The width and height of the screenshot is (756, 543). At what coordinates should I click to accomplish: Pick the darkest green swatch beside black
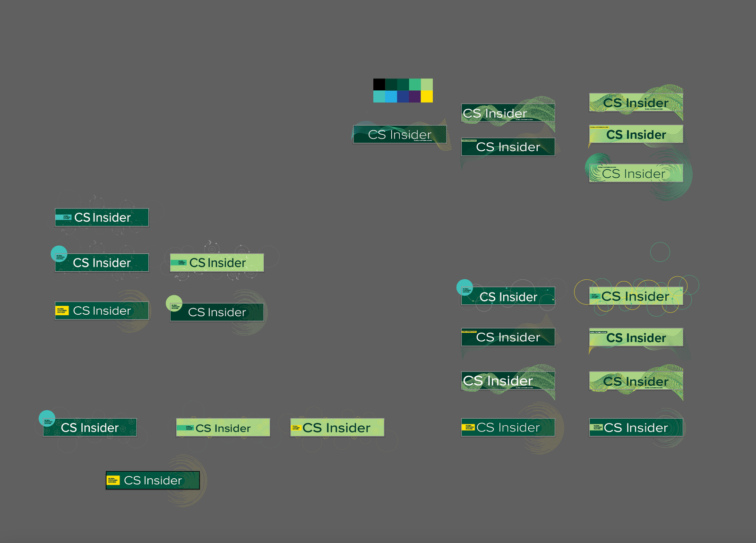(391, 85)
